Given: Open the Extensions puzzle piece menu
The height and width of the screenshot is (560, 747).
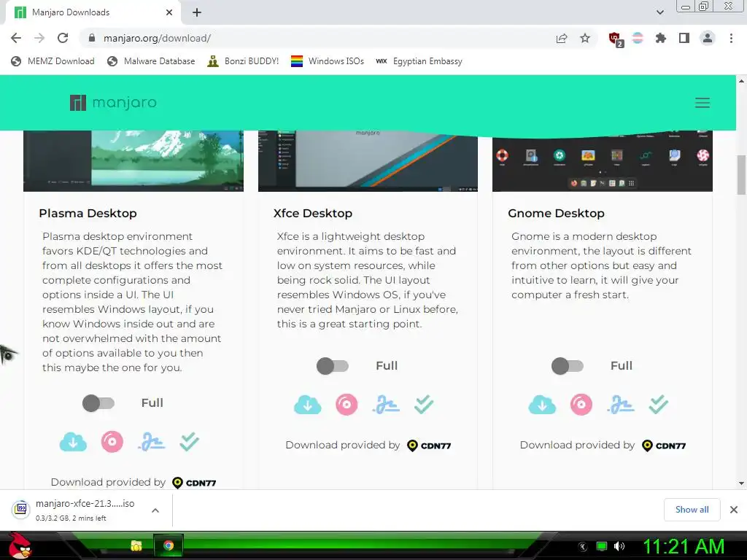Looking at the screenshot, I should click(661, 38).
